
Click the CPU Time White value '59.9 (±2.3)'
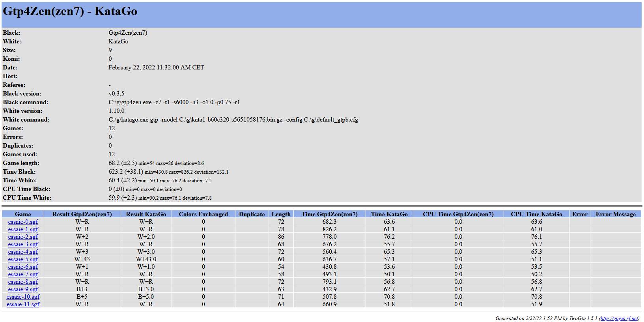point(123,198)
